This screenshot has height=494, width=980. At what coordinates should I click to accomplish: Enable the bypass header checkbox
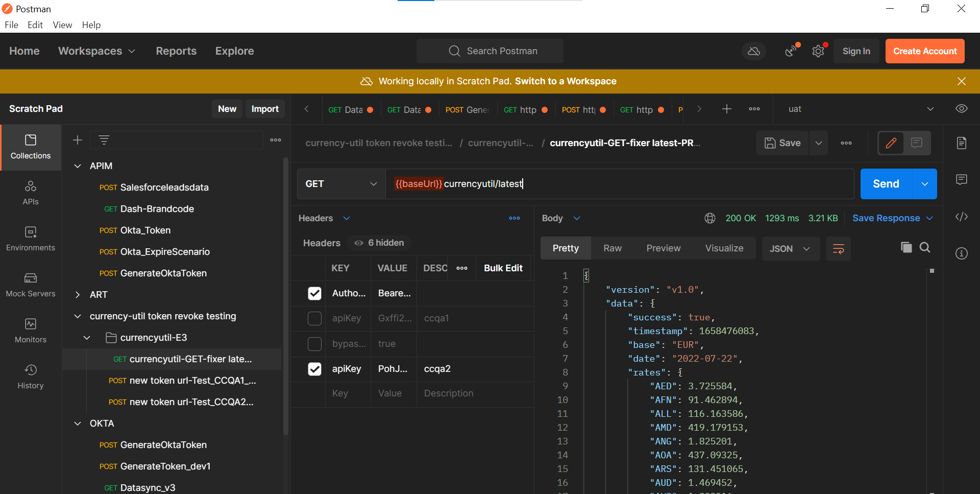pos(315,344)
